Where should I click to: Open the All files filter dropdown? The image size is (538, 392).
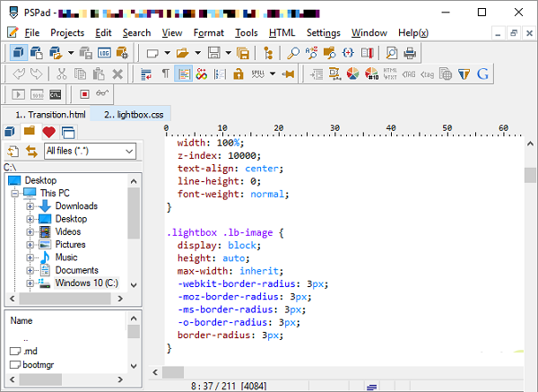(129, 152)
